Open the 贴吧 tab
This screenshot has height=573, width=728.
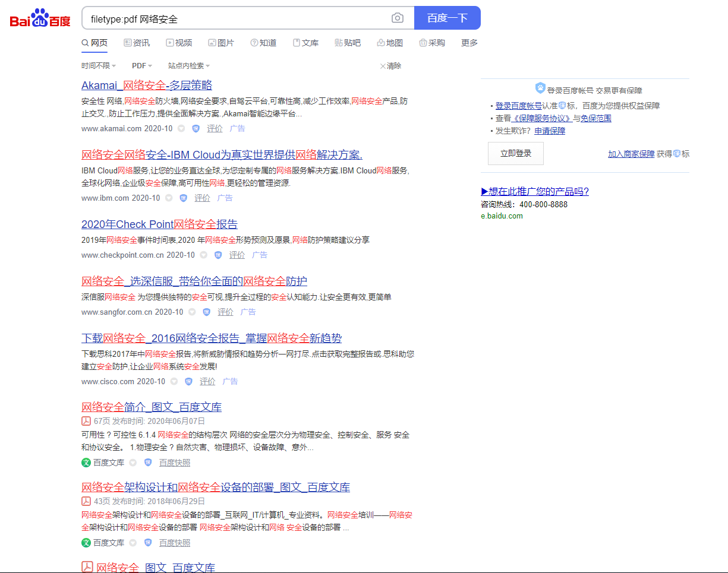[x=348, y=43]
